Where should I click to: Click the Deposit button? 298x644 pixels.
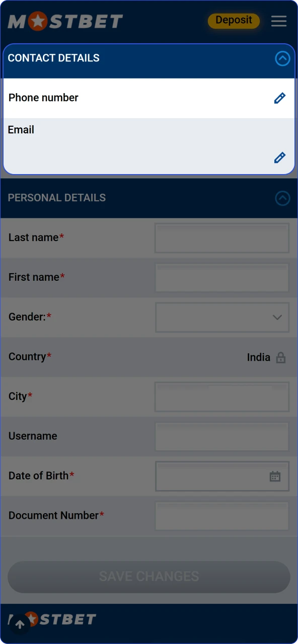point(234,21)
